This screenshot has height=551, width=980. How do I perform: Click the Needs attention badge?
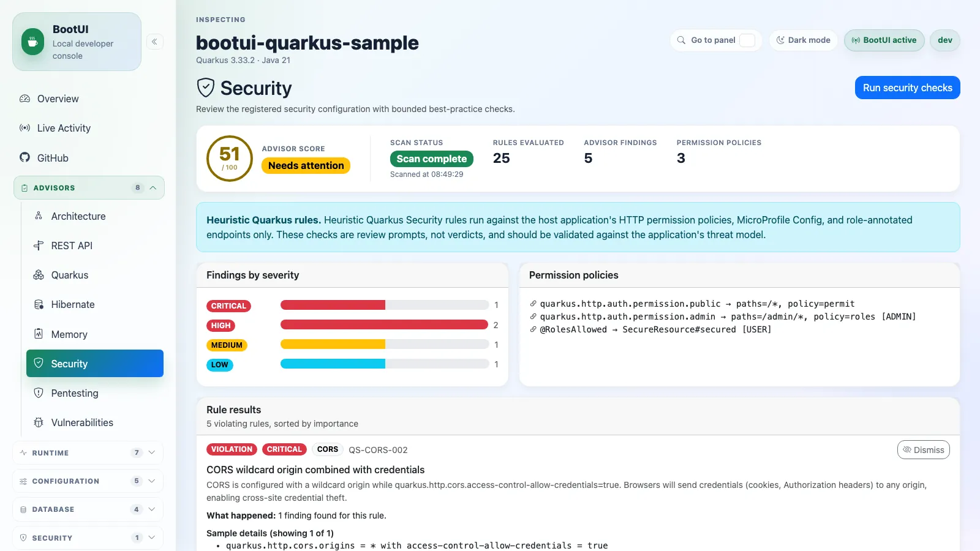click(x=306, y=166)
